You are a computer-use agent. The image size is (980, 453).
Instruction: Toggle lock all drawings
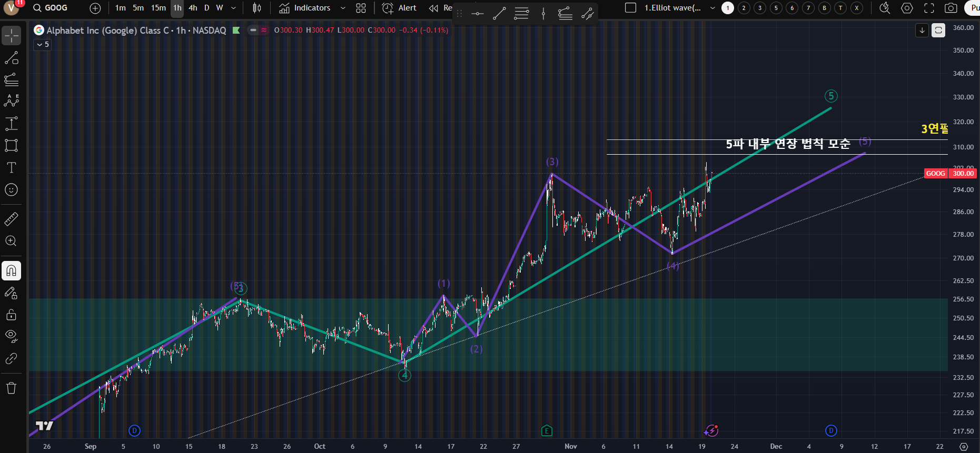(12, 315)
